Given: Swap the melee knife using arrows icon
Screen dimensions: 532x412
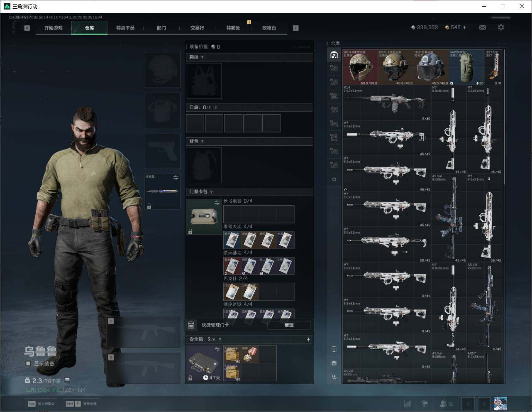Looking at the screenshot, I should [x=176, y=178].
